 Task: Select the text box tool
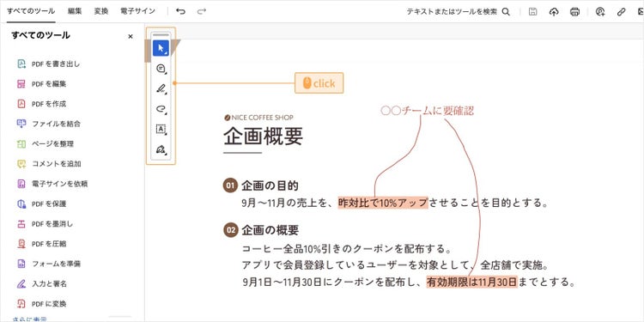click(x=161, y=130)
